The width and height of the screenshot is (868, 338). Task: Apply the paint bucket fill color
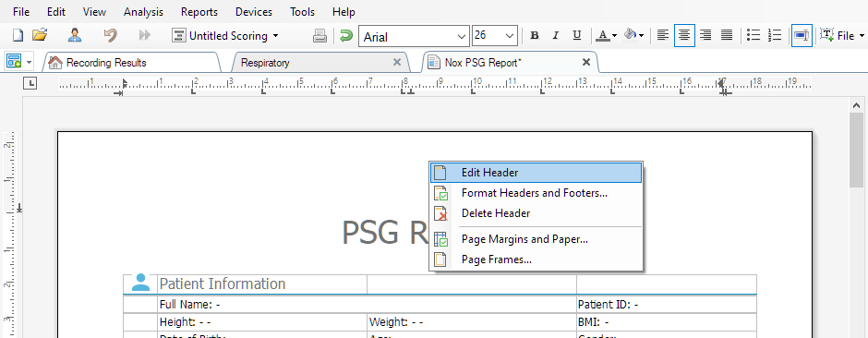630,35
